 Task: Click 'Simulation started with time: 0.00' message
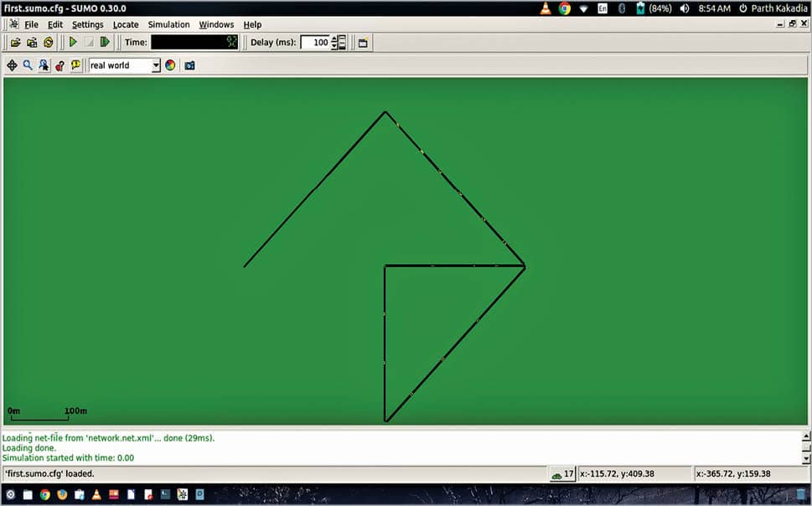[68, 458]
